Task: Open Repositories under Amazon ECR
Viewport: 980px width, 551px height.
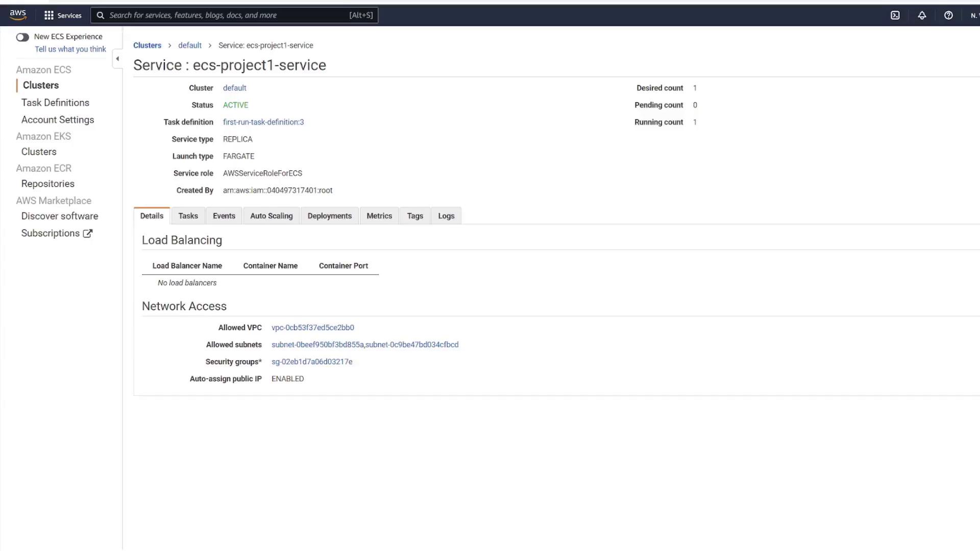Action: click(x=48, y=184)
